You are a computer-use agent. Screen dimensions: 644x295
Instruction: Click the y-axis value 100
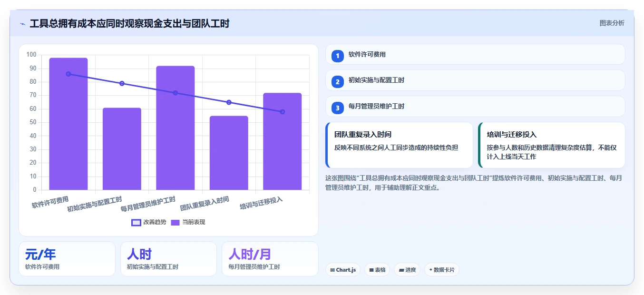point(31,55)
